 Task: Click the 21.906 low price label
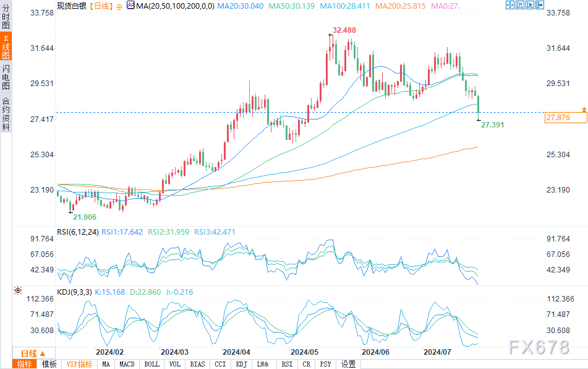(x=85, y=217)
